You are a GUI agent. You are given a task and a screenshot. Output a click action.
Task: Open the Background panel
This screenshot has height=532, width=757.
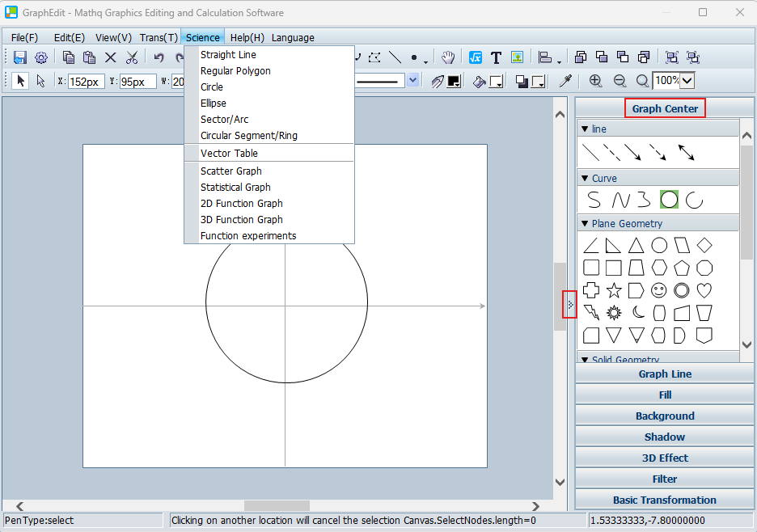tap(664, 416)
